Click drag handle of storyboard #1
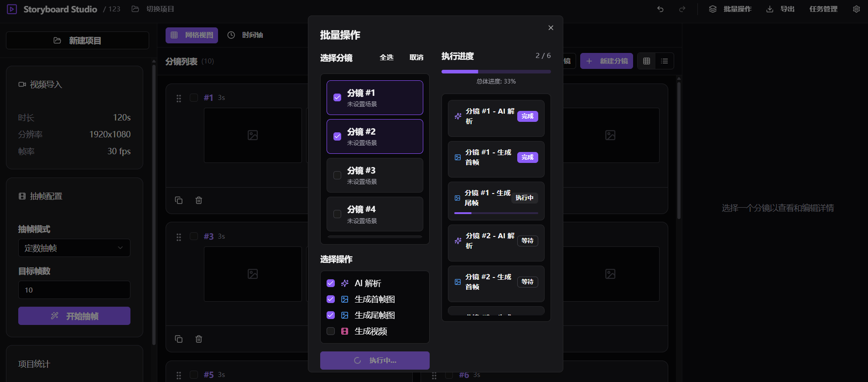Image resolution: width=868 pixels, height=382 pixels. pyautogui.click(x=179, y=98)
